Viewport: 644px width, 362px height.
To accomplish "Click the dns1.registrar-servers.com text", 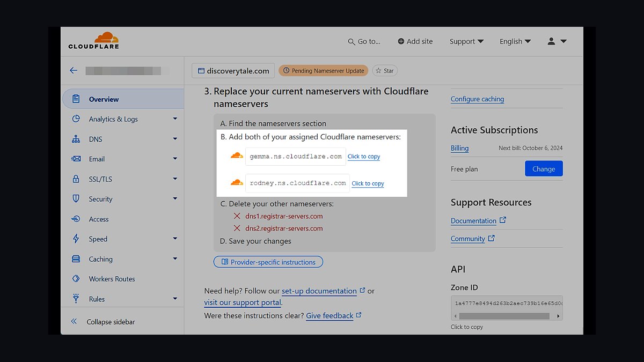I will click(284, 216).
